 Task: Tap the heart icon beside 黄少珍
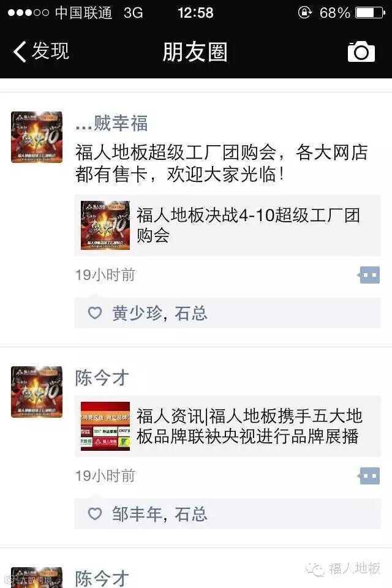pos(94,313)
